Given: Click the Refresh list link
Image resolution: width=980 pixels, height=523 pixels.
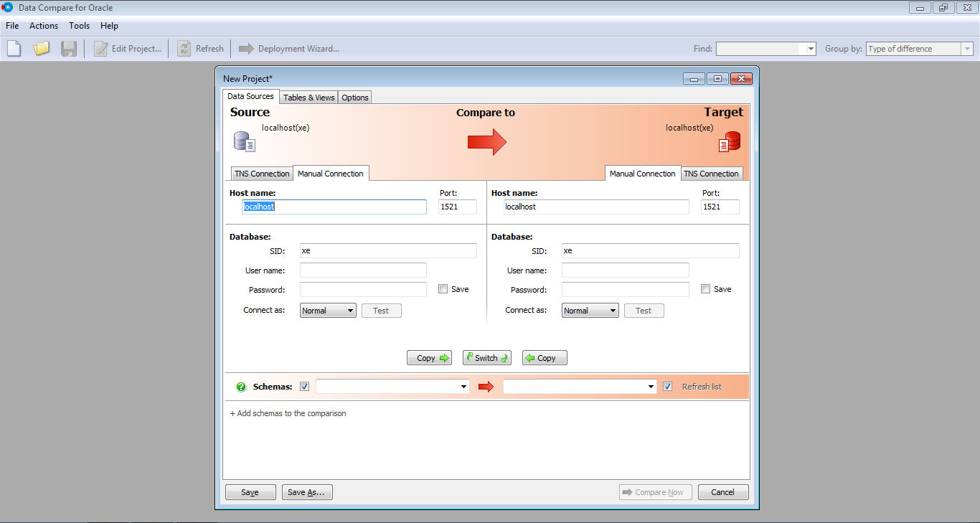Looking at the screenshot, I should click(x=702, y=387).
